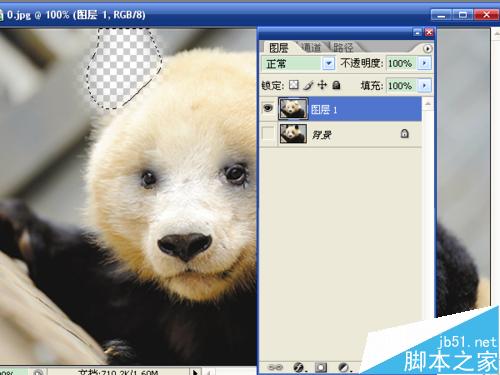Click the link layers icon at panel bottom
The width and height of the screenshot is (500, 375).
click(x=275, y=367)
